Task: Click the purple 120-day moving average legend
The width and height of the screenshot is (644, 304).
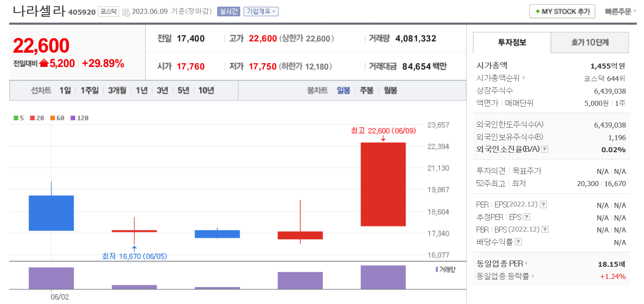Action: [x=80, y=118]
